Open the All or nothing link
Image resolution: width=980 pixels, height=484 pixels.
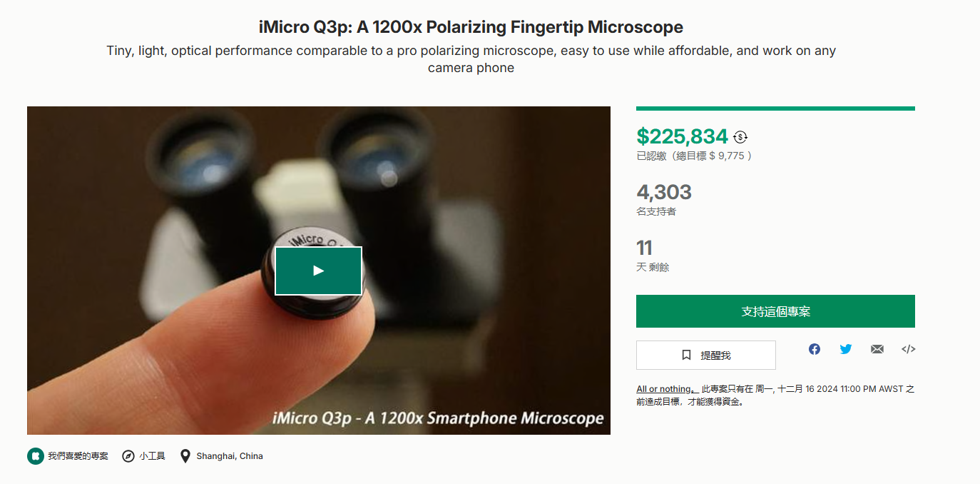pyautogui.click(x=665, y=389)
